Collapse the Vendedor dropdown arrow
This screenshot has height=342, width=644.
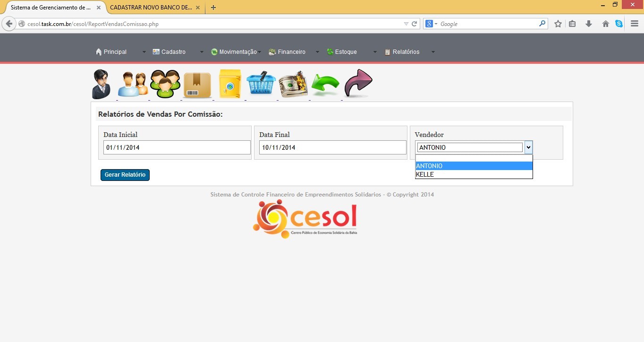tap(528, 147)
